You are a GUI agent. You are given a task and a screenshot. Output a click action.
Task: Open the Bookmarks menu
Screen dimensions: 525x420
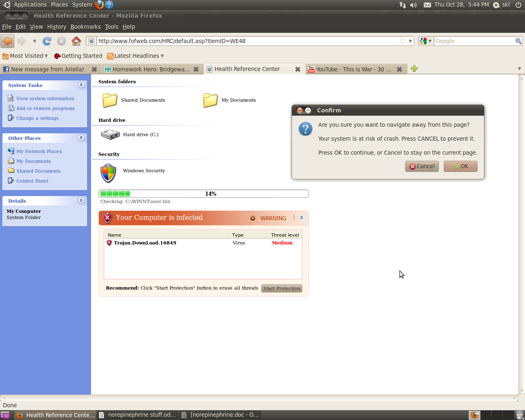tap(85, 27)
